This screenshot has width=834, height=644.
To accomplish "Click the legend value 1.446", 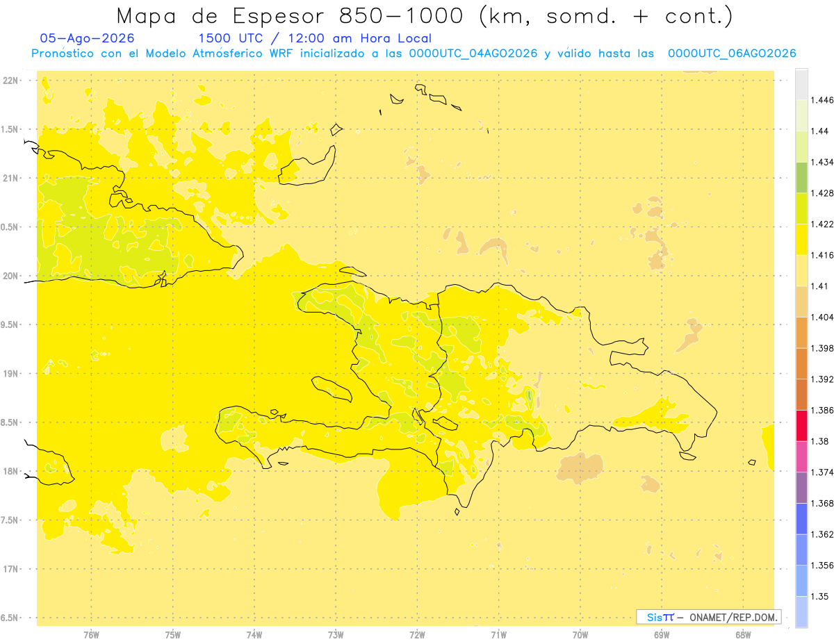I will click(821, 100).
